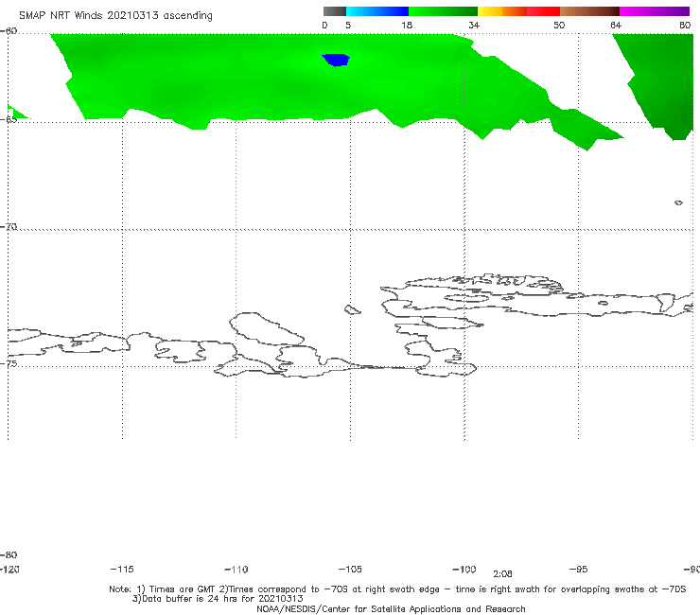Image resolution: width=700 pixels, height=615 pixels.
Task: Click the longitude label '-115'
Action: tap(122, 569)
